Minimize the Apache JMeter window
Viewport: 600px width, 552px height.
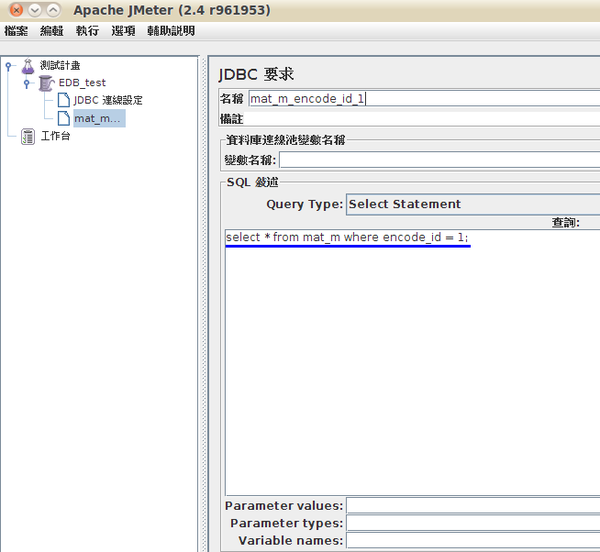35,10
